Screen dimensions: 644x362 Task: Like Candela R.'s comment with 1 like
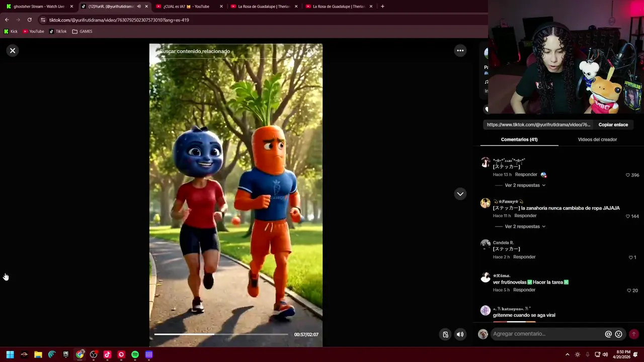coord(630,257)
